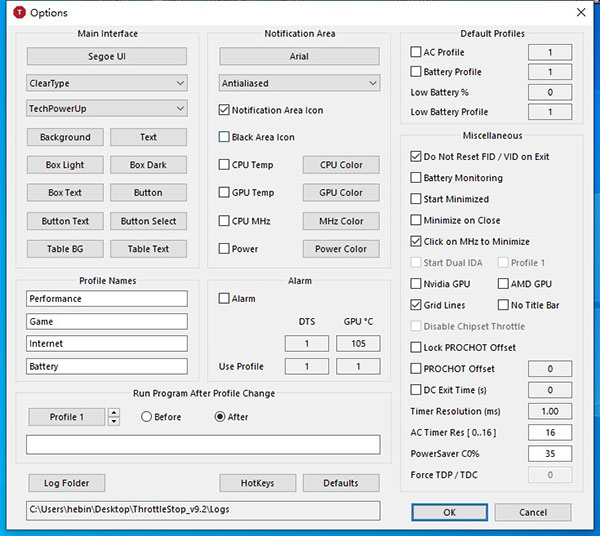The image size is (600, 536).
Task: Click the Performance profile name field
Action: click(x=107, y=299)
